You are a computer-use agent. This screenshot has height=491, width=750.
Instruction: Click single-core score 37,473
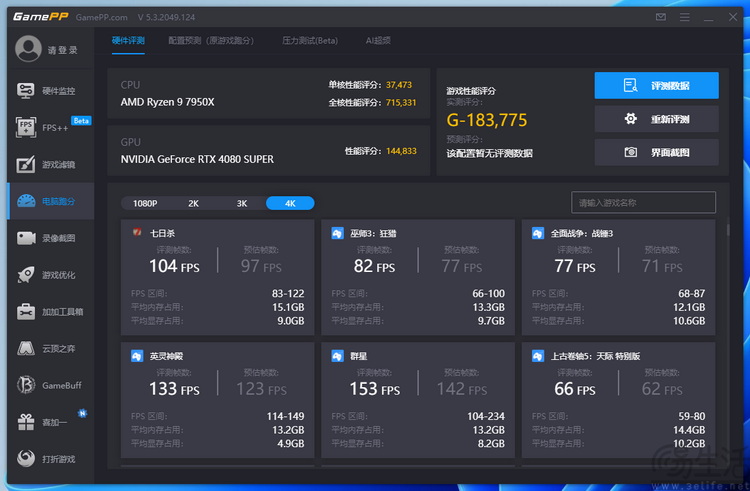[399, 85]
